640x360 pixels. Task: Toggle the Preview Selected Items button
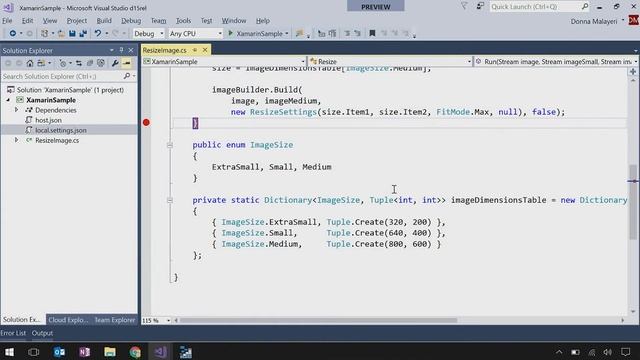[x=127, y=63]
